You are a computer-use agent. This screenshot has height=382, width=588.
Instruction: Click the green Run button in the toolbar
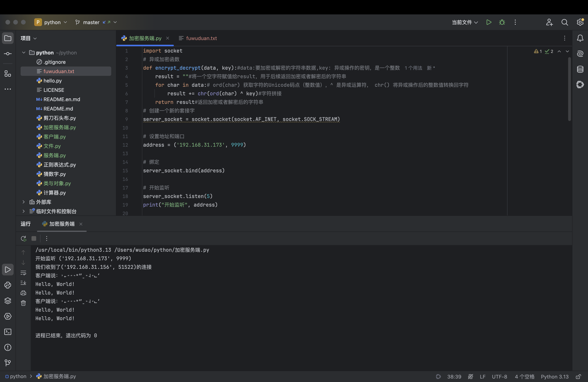pyautogui.click(x=488, y=22)
